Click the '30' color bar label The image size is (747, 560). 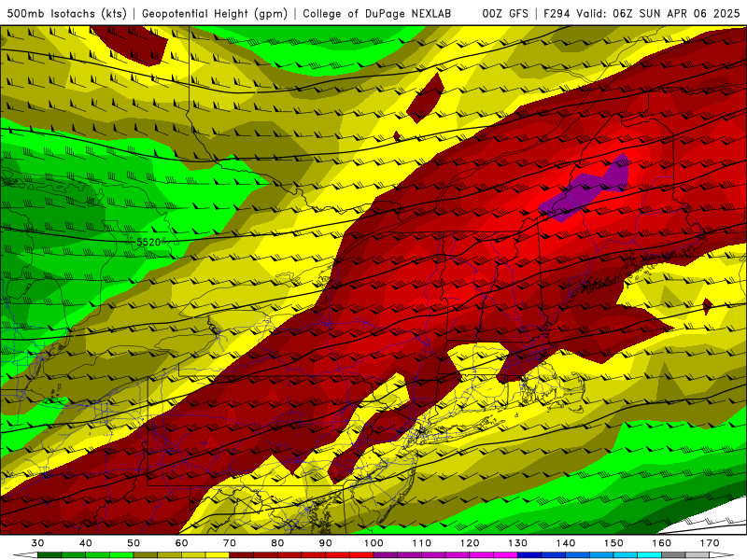(37, 543)
